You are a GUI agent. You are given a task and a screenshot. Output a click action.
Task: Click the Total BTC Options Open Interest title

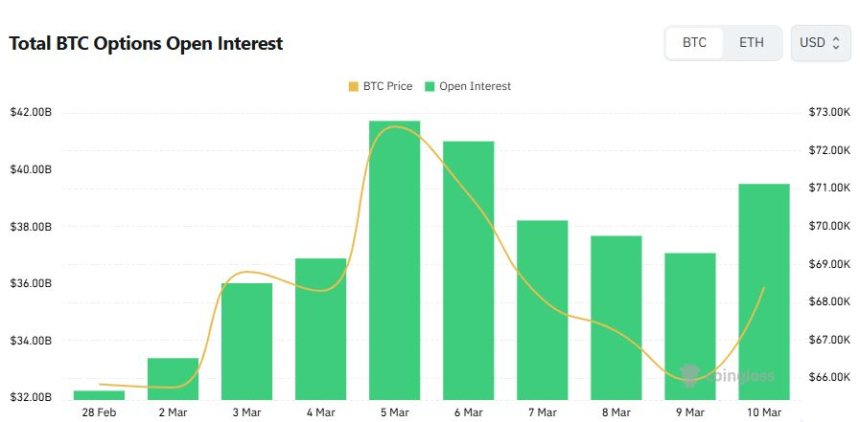coord(146,44)
